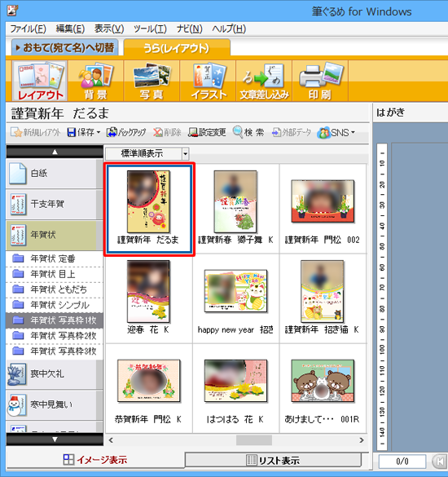Screen dimensions: 448x477
Task: Open the 写真 photo tool
Action: pos(152,81)
